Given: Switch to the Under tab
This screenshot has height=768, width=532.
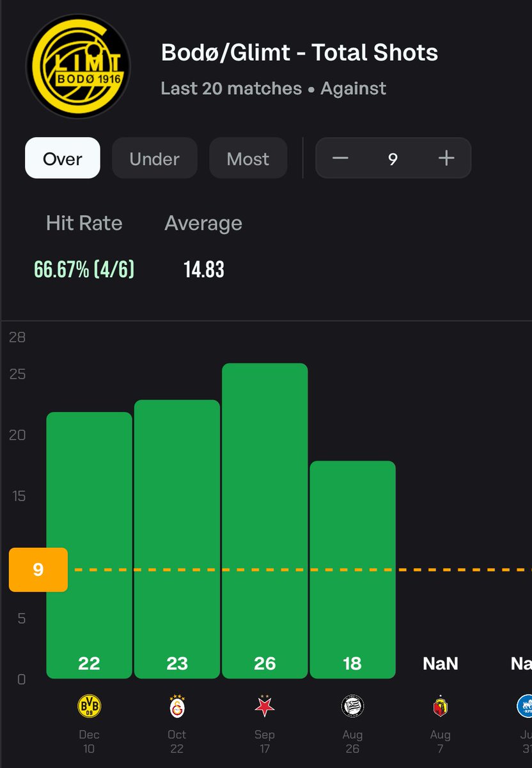Looking at the screenshot, I should [x=155, y=158].
